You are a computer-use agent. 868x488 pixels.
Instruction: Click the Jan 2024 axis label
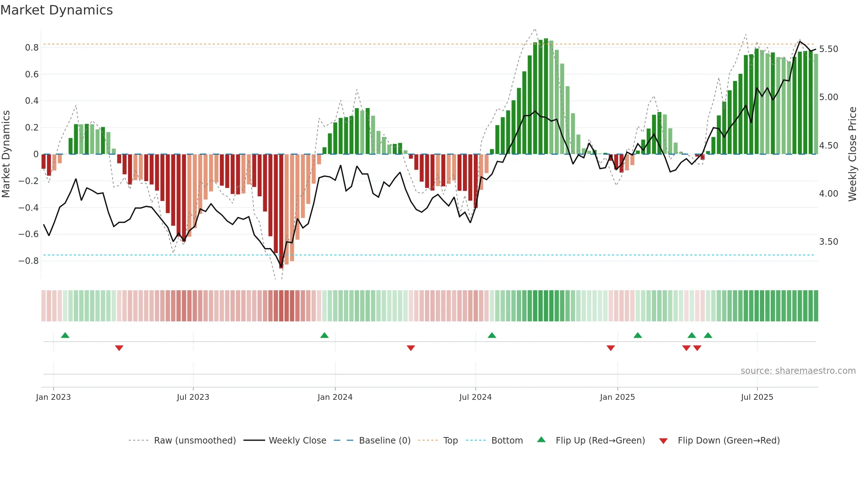coord(335,397)
